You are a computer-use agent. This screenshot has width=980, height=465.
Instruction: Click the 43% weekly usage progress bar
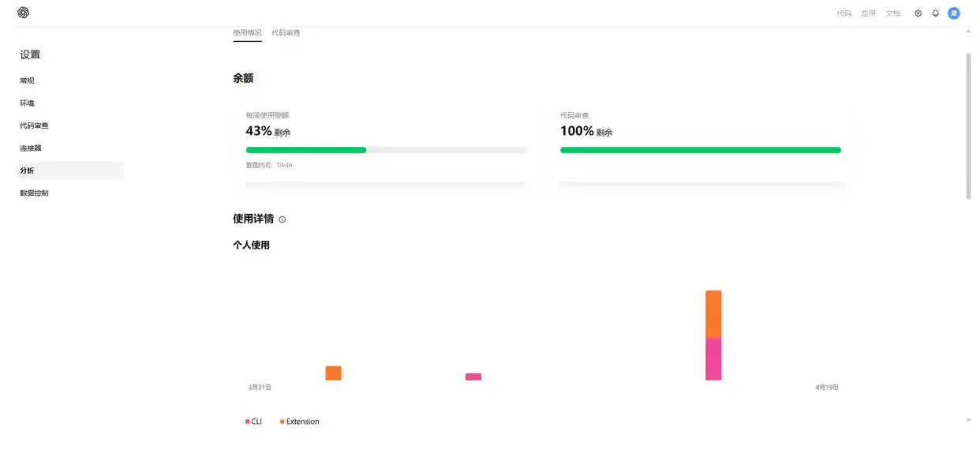click(x=386, y=150)
